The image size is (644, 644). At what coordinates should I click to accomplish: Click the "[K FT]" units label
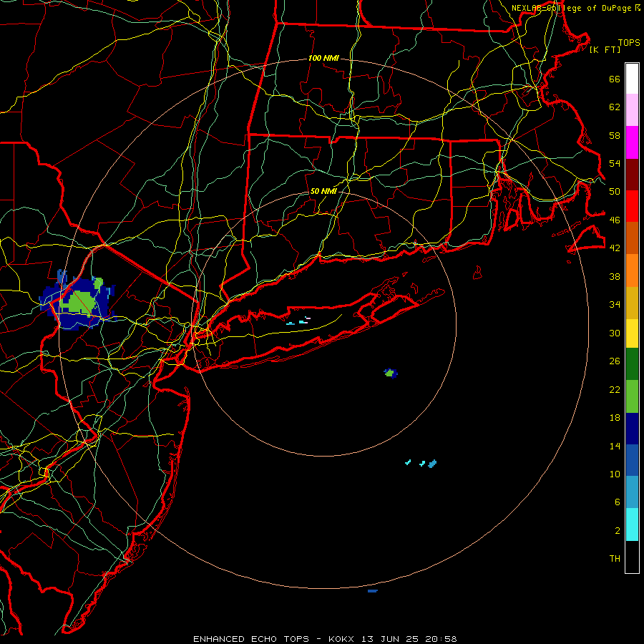(x=605, y=49)
